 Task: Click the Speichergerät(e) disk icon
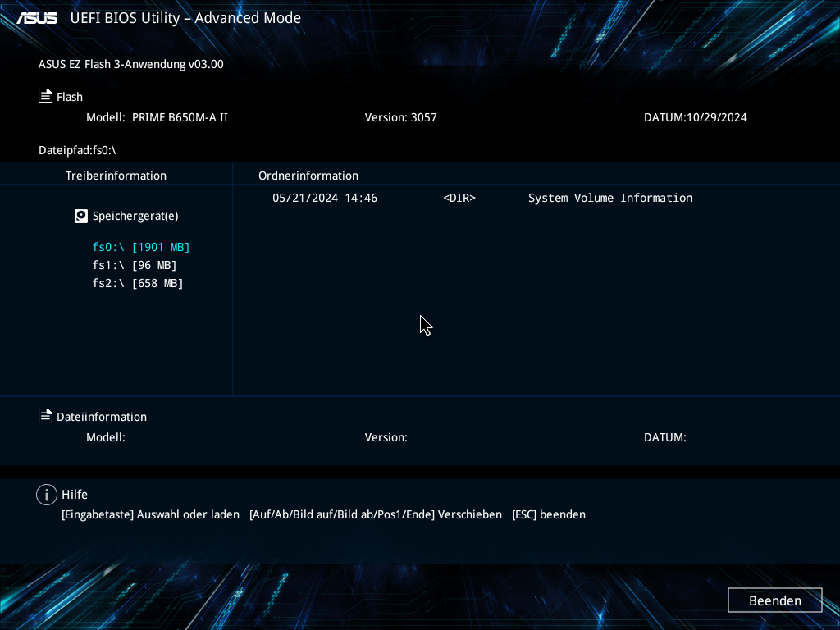tap(81, 216)
